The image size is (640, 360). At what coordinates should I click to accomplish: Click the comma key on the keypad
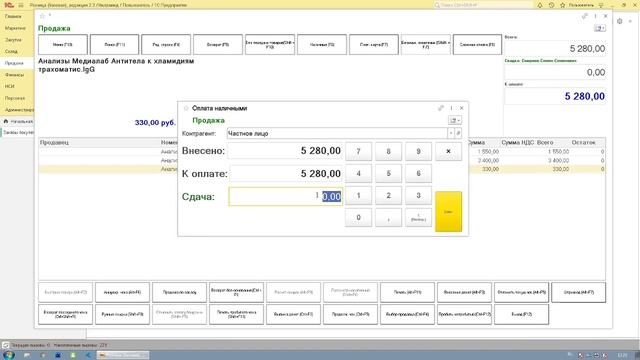tap(389, 218)
